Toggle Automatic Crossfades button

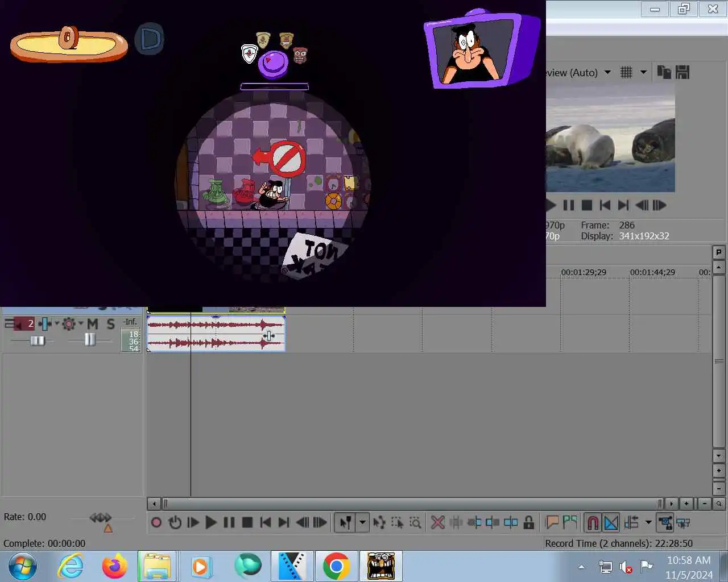[611, 522]
